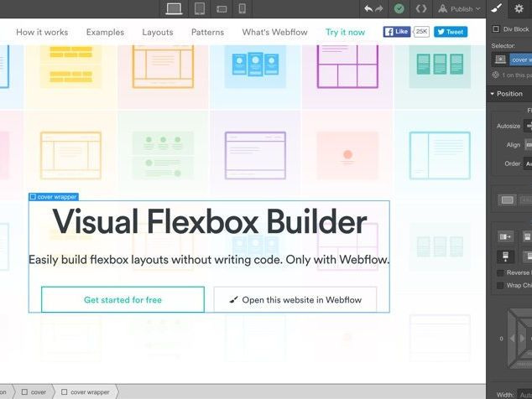Select cover in the breadcrumb bar
This screenshot has height=399, width=532.
[x=34, y=392]
